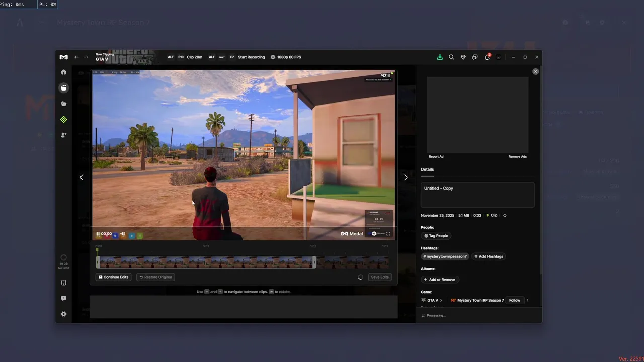This screenshot has height=362, width=644.
Task: Click Tag People button
Action: pyautogui.click(x=436, y=236)
